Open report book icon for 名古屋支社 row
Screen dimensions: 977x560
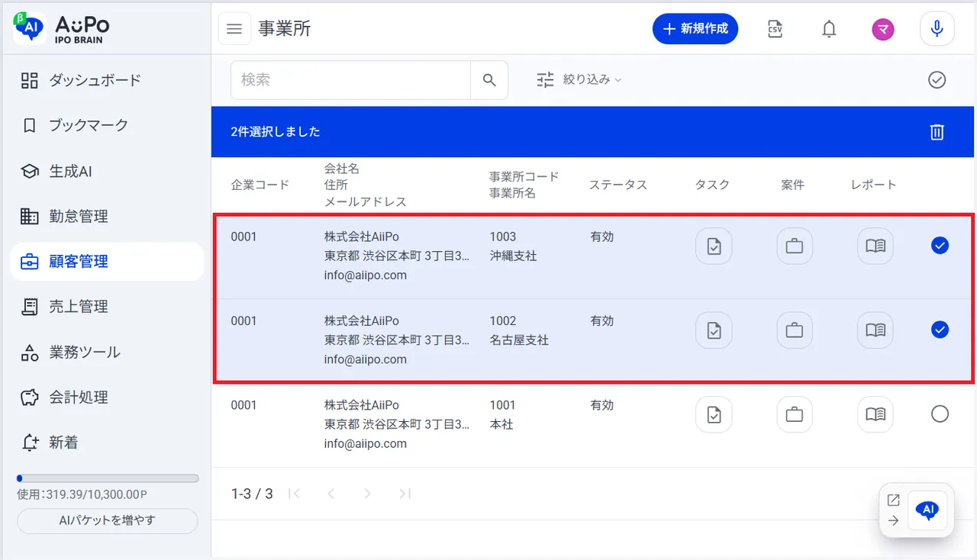(875, 330)
